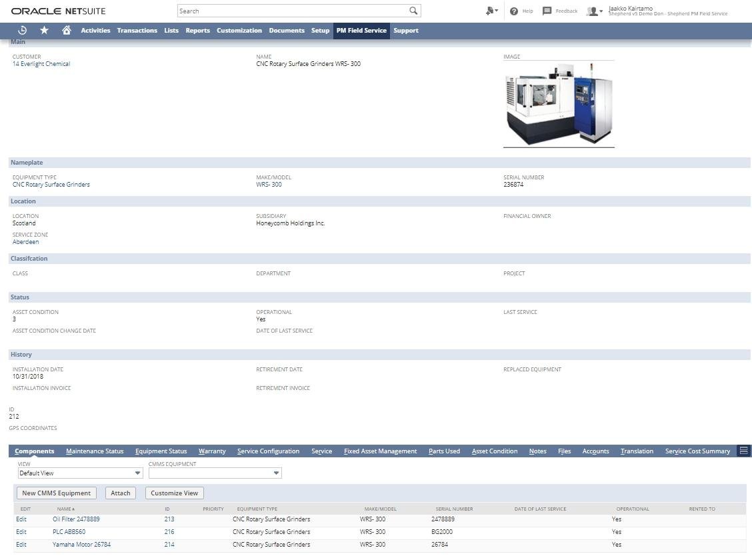Viewport: 752px width, 560px height.
Task: Edit the PLC ABB560 row
Action: [21, 532]
